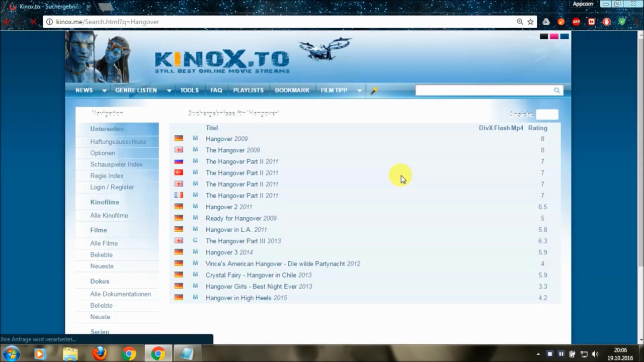Click the French flag beside The Hangover Part II

click(179, 196)
